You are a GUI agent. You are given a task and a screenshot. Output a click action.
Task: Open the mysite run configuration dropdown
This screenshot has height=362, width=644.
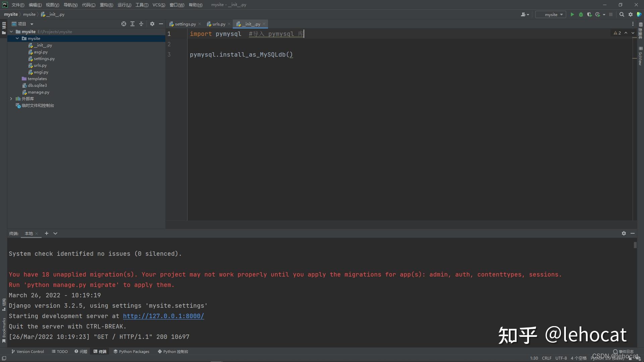coord(551,14)
